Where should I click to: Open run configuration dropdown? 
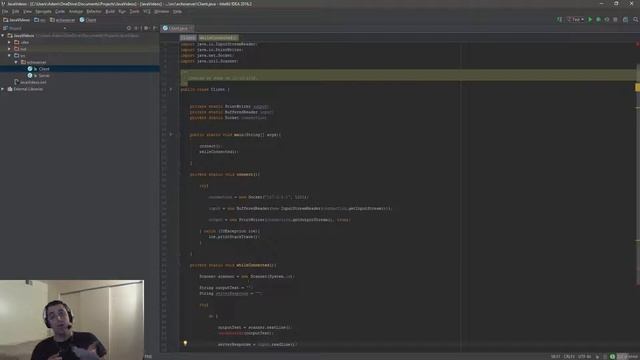(x=575, y=20)
